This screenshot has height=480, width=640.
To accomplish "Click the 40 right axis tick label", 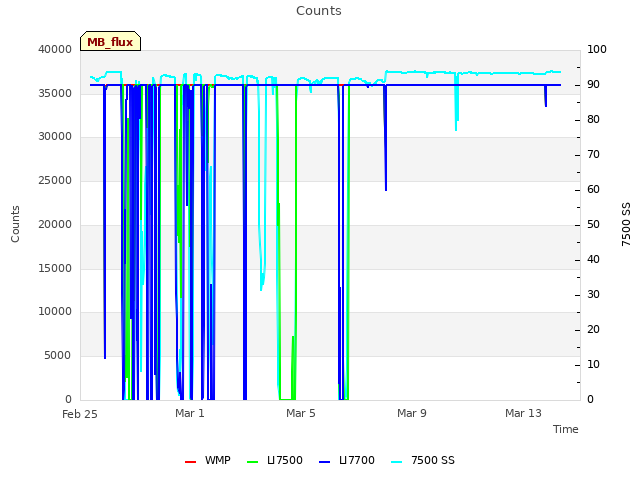I will click(x=593, y=260).
